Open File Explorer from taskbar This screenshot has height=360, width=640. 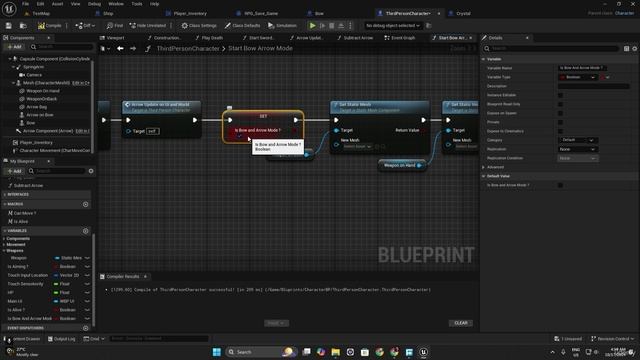tap(336, 352)
